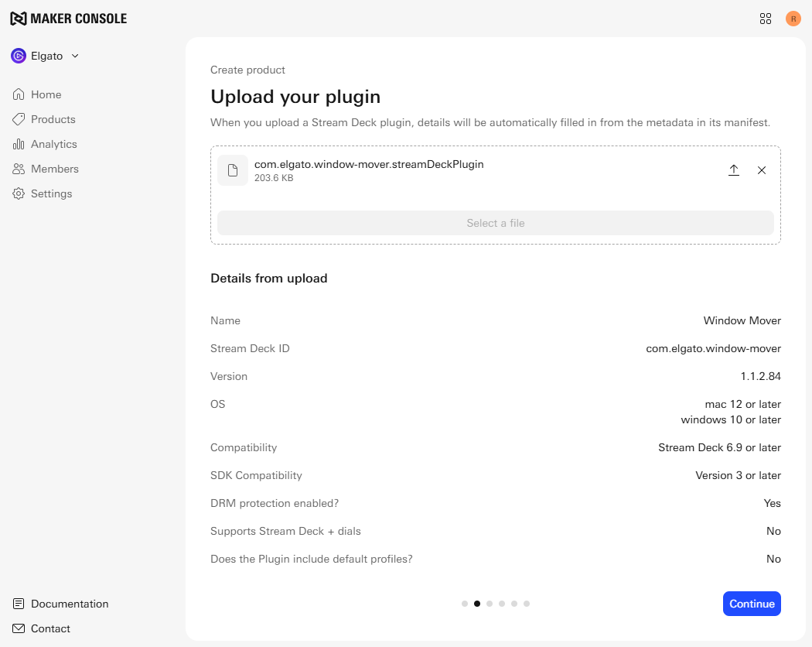The height and width of the screenshot is (647, 812).
Task: Open Settings from the sidebar
Action: pos(51,193)
